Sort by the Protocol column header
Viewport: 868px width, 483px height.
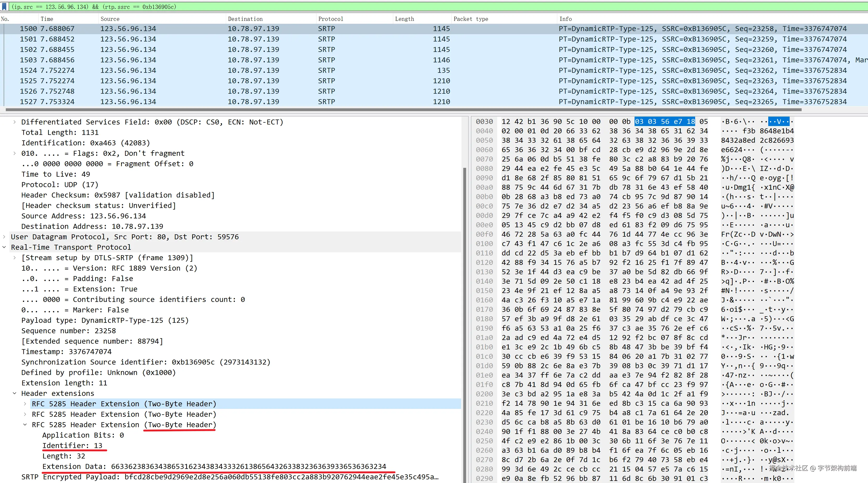pos(331,19)
